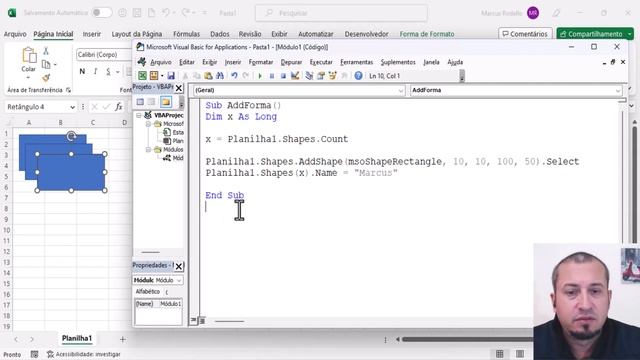
Task: Click the Pesquisar search box
Action: click(x=341, y=13)
